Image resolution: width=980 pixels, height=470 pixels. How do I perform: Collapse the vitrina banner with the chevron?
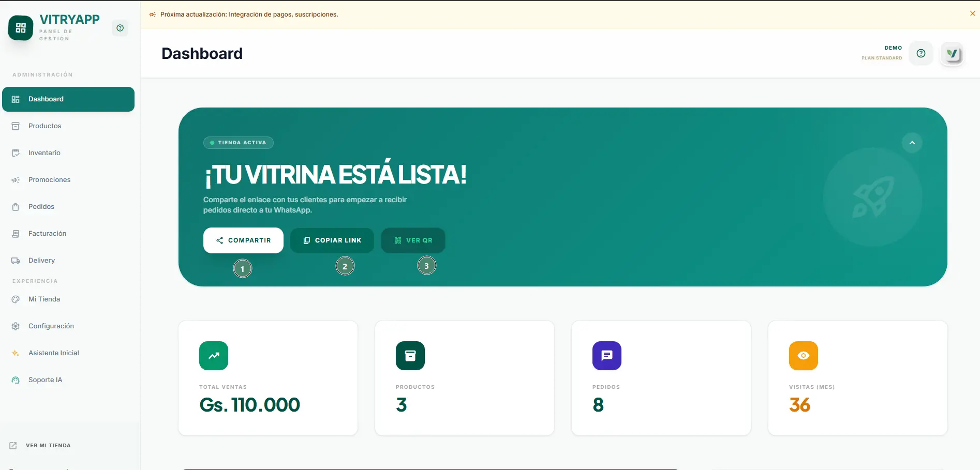click(912, 143)
